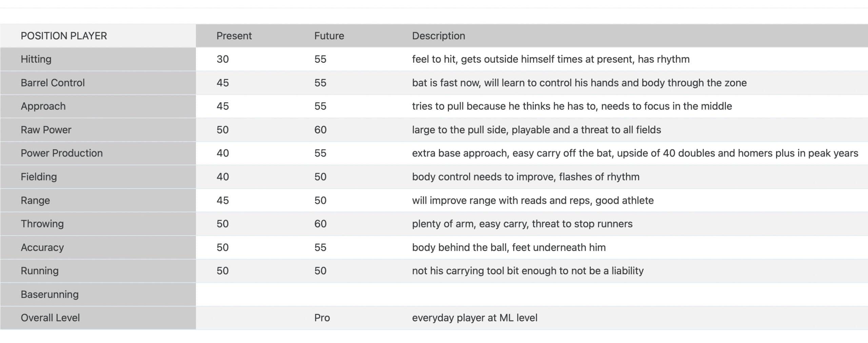Select the Power Production row label
Screen dimensions: 868x343
(x=61, y=153)
